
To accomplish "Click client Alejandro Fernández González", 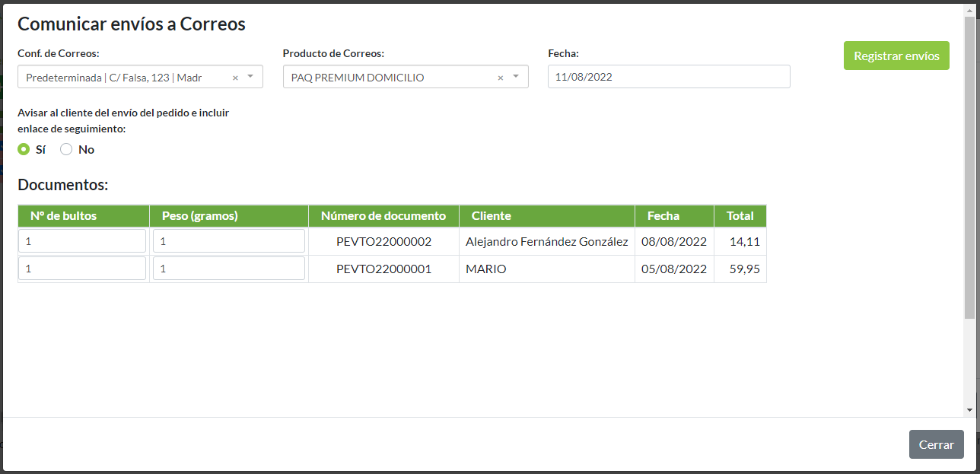I will pyautogui.click(x=546, y=242).
